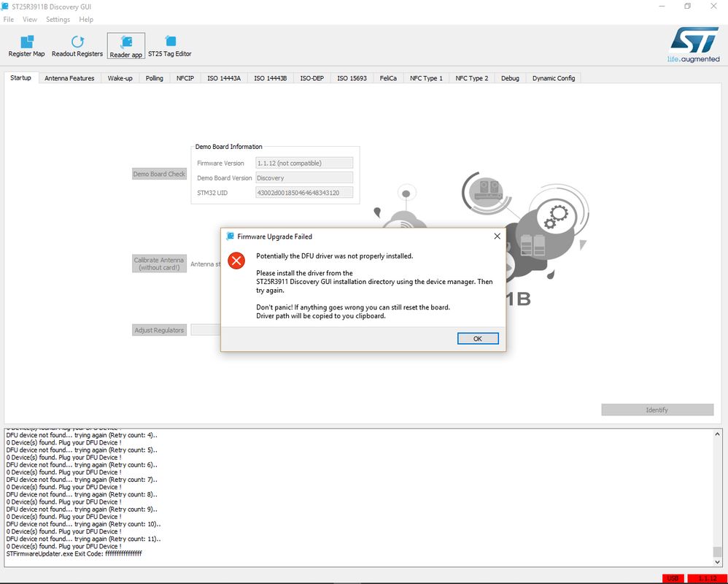Open the Register Map tool
Viewport: 728px width, 584px height.
[26, 46]
